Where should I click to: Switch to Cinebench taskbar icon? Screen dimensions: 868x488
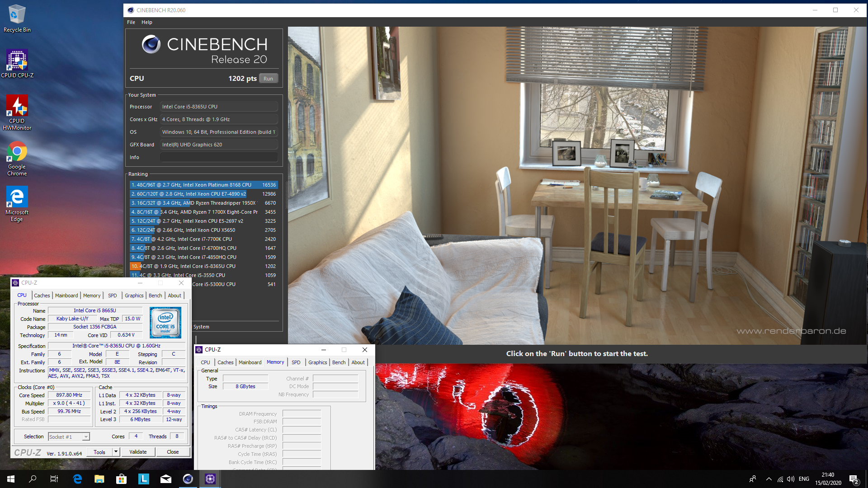tap(188, 479)
